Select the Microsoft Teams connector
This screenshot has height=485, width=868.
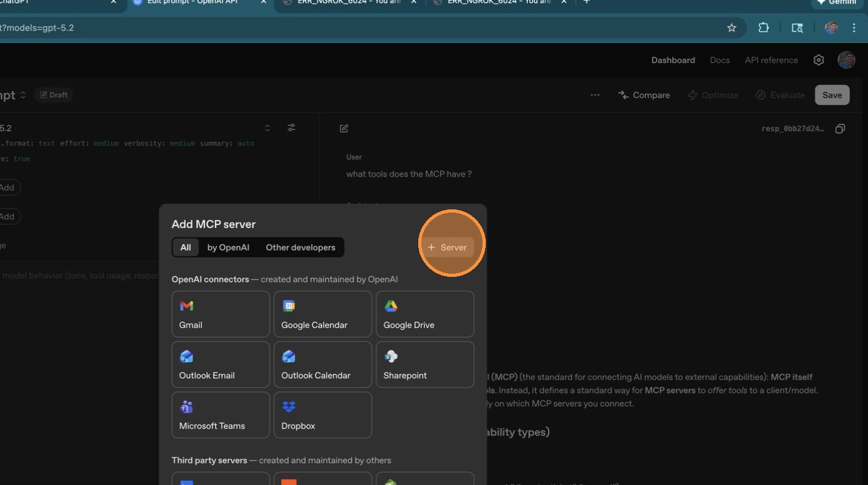(221, 415)
